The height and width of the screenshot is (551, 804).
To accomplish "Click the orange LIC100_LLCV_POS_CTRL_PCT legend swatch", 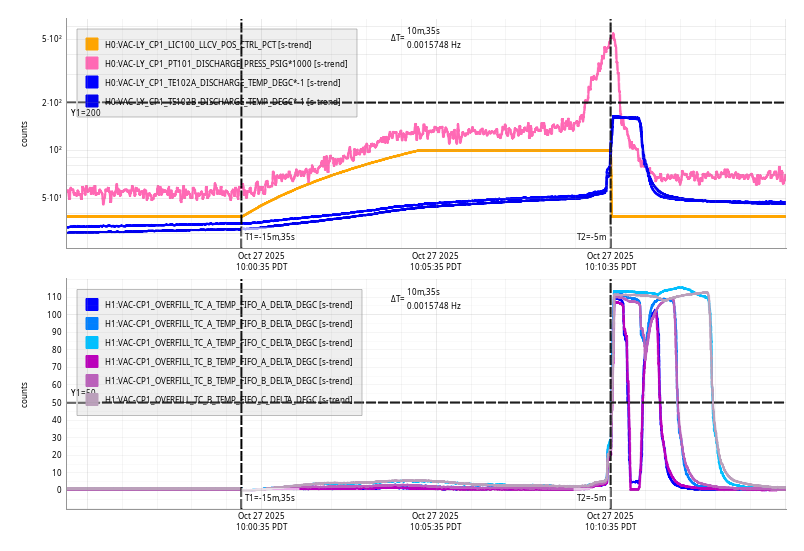I will pos(92,44).
